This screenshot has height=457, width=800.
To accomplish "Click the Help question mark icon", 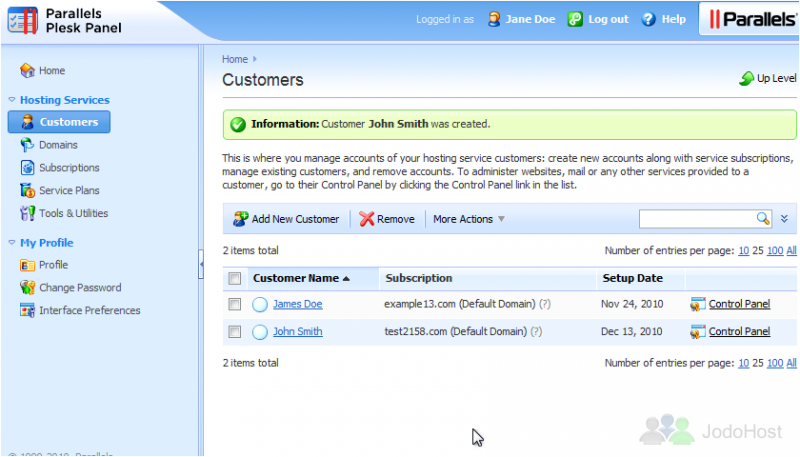I will [x=648, y=19].
